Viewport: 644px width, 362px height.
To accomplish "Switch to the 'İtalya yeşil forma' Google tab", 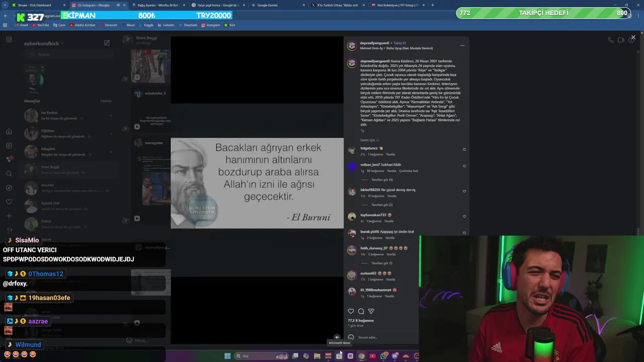I will 217,5.
